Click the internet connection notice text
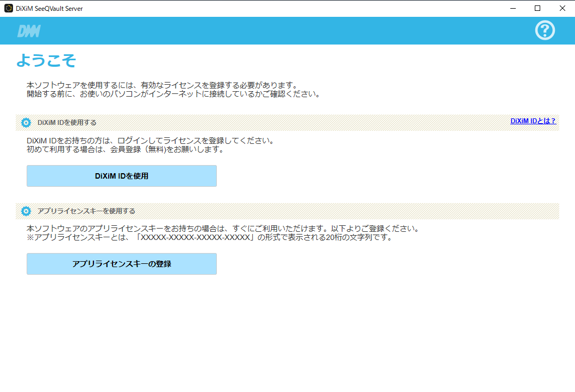This screenshot has height=392, width=575. pyautogui.click(x=173, y=94)
